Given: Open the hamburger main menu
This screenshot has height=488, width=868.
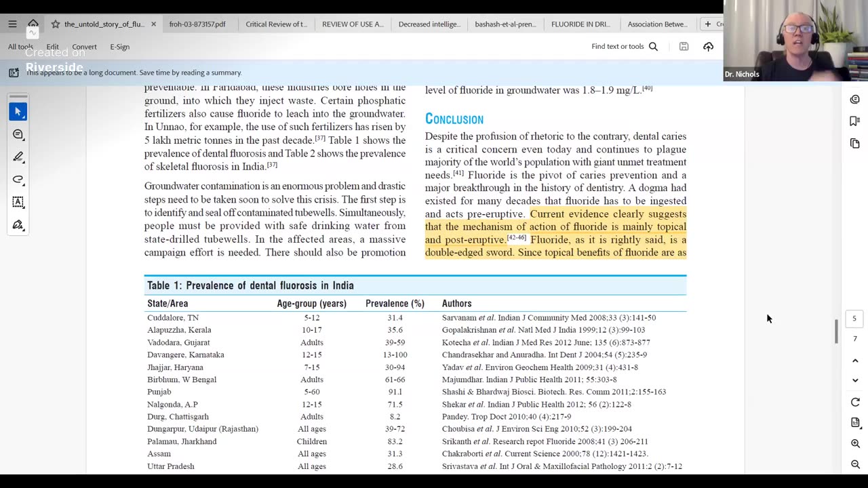Looking at the screenshot, I should point(12,24).
